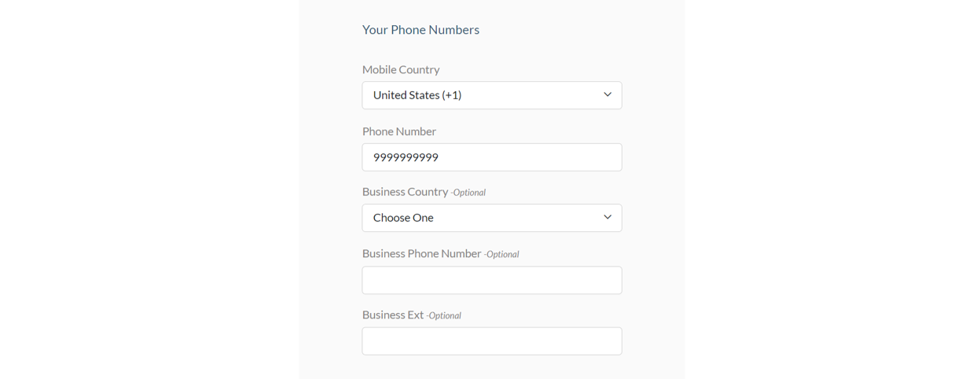Screen dimensions: 980x379
Task: Click the 9999999999 number in the phone field
Action: point(406,157)
